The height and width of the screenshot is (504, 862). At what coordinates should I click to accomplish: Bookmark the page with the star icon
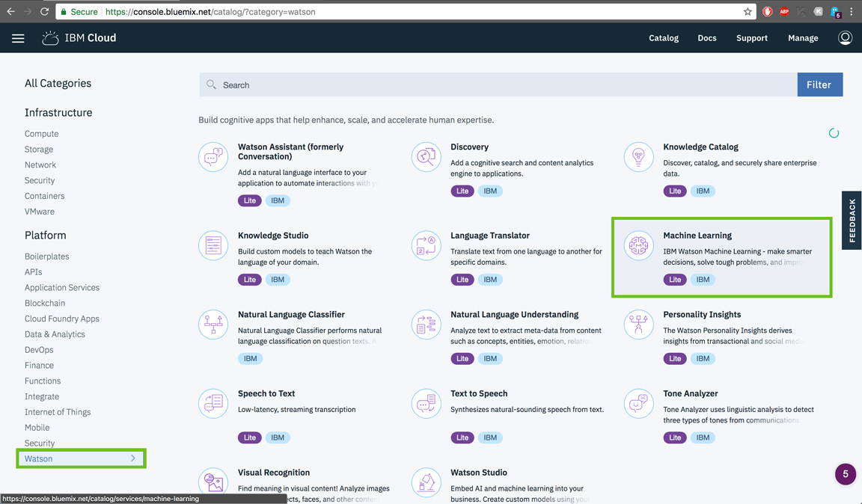748,11
